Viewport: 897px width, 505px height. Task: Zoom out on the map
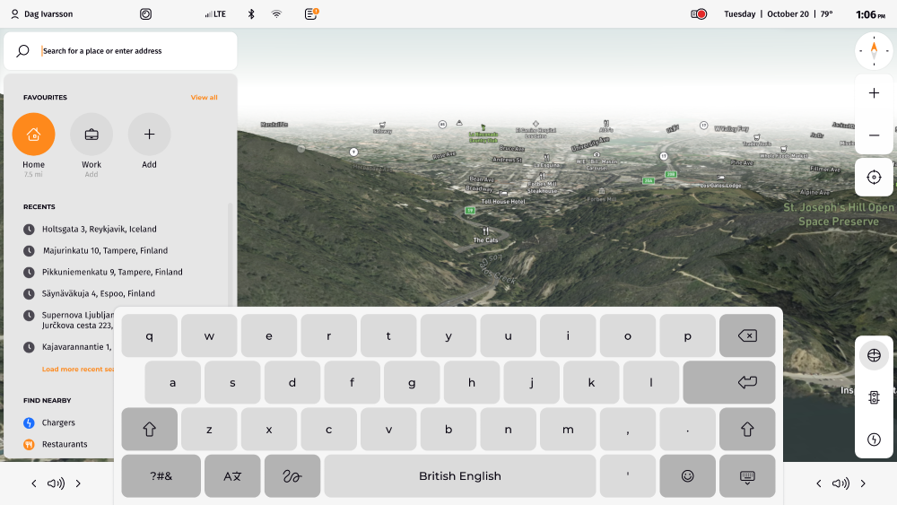[x=874, y=135]
